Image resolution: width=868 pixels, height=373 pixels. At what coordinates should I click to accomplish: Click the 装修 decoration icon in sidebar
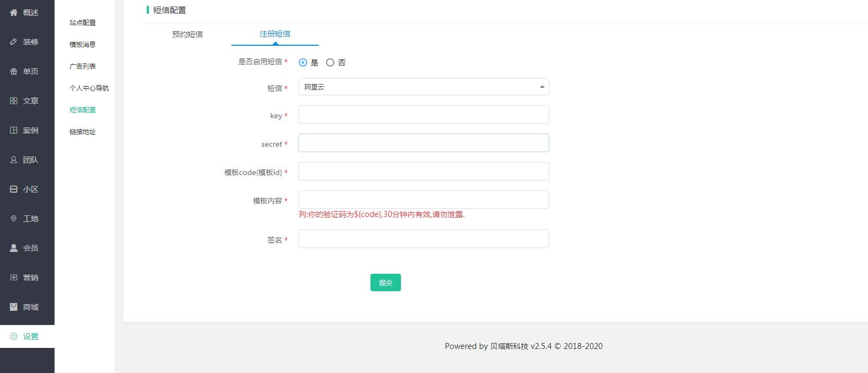(x=14, y=42)
